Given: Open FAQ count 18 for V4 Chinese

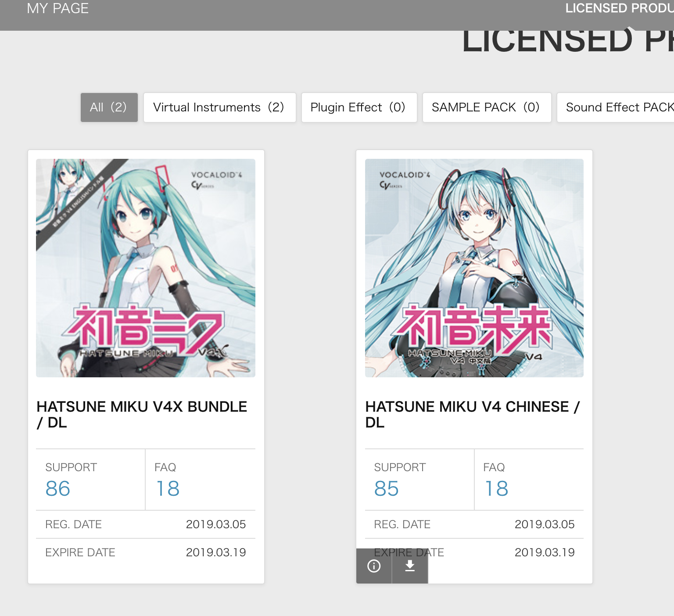Looking at the screenshot, I should (x=496, y=489).
